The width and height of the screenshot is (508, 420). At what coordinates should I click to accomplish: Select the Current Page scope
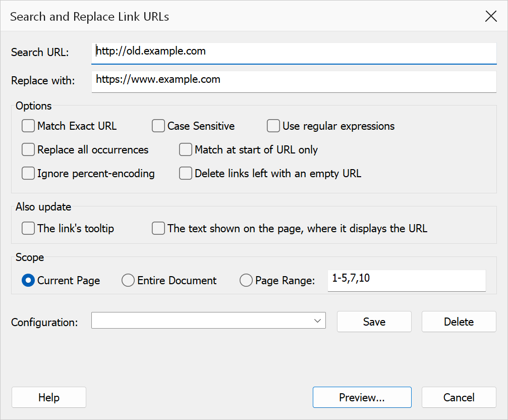(x=28, y=280)
